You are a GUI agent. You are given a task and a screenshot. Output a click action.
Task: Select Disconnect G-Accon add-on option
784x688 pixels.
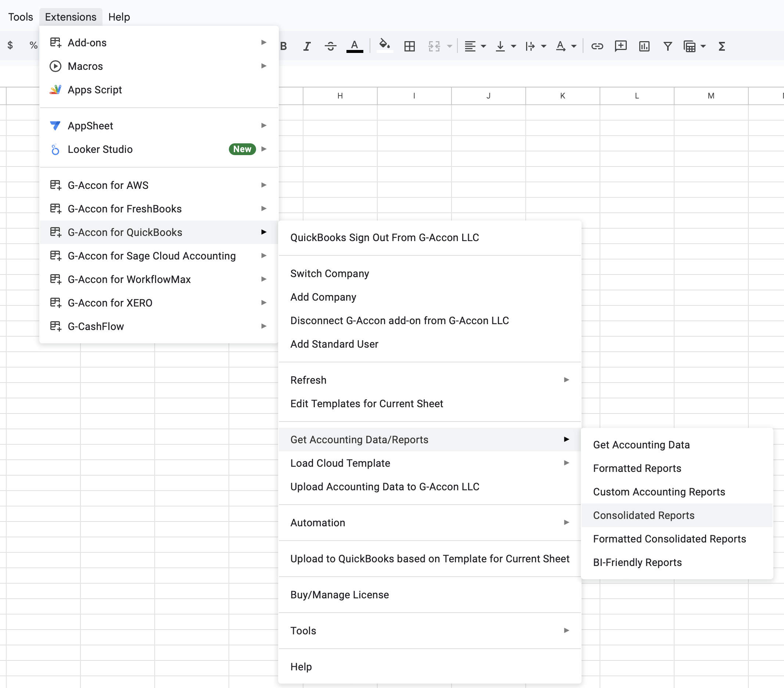pos(429,320)
